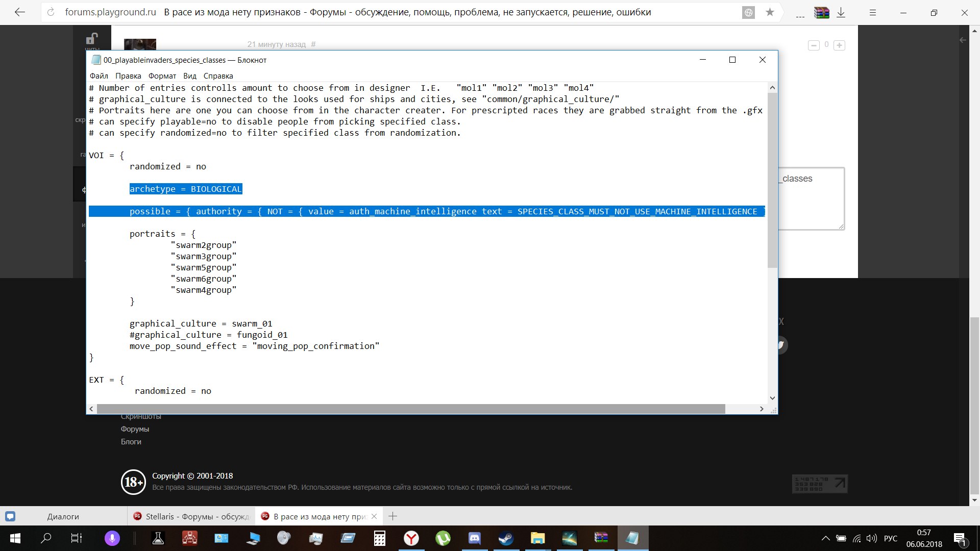
Task: Launch uTorrent from the taskbar
Action: (443, 538)
